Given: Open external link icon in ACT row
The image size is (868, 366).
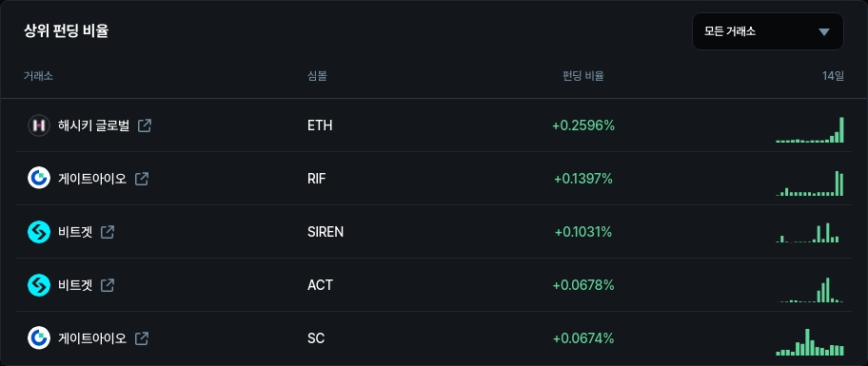Looking at the screenshot, I should click(x=108, y=285).
